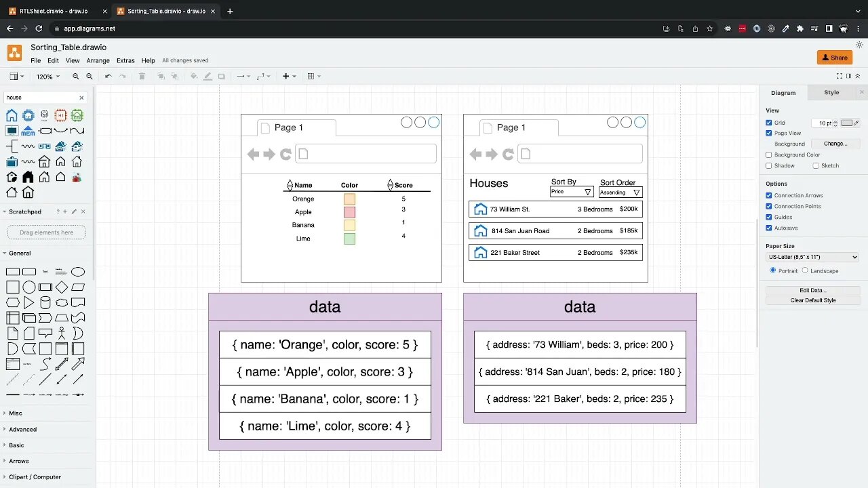868x488 pixels.
Task: Open the File menu
Action: tap(36, 60)
